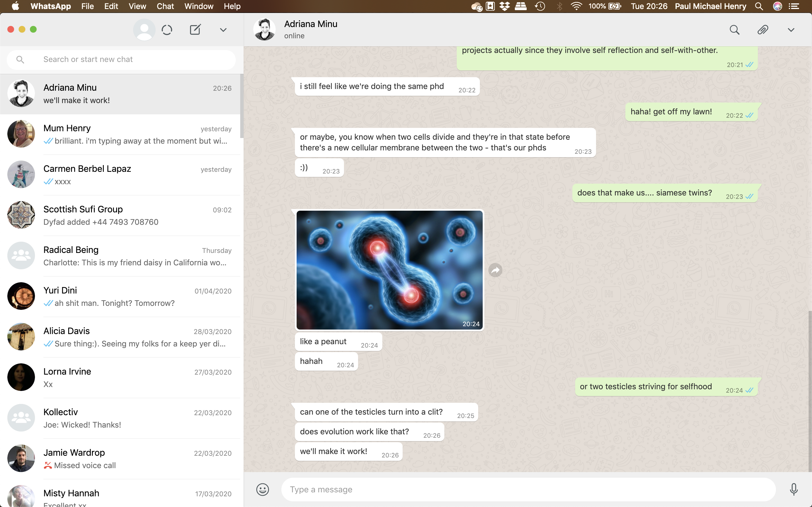
Task: Open the dividing cell image thumbnail
Action: click(x=389, y=270)
